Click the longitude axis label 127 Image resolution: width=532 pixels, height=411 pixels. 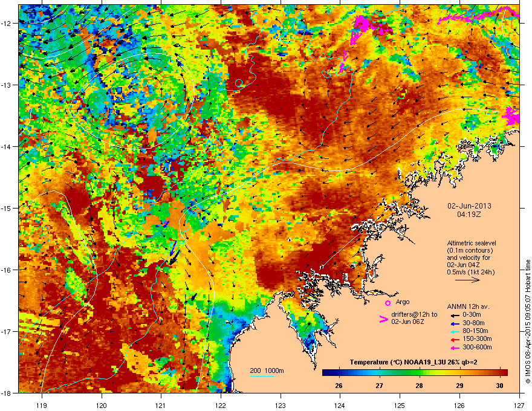click(x=519, y=405)
